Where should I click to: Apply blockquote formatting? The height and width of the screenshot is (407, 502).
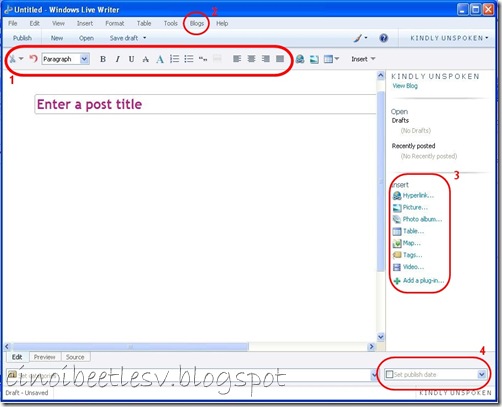point(203,59)
